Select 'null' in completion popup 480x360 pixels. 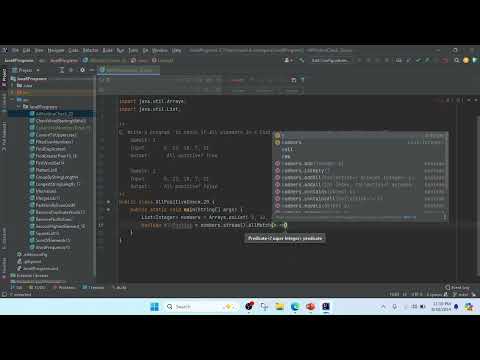click(360, 149)
